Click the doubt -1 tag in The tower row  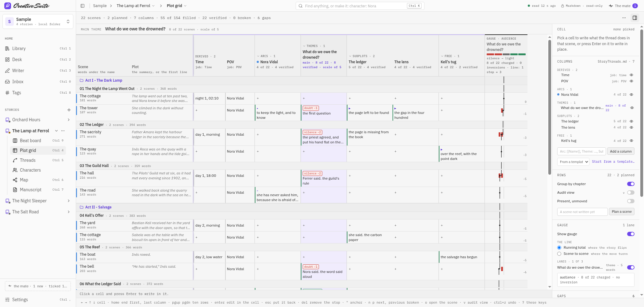(311, 108)
